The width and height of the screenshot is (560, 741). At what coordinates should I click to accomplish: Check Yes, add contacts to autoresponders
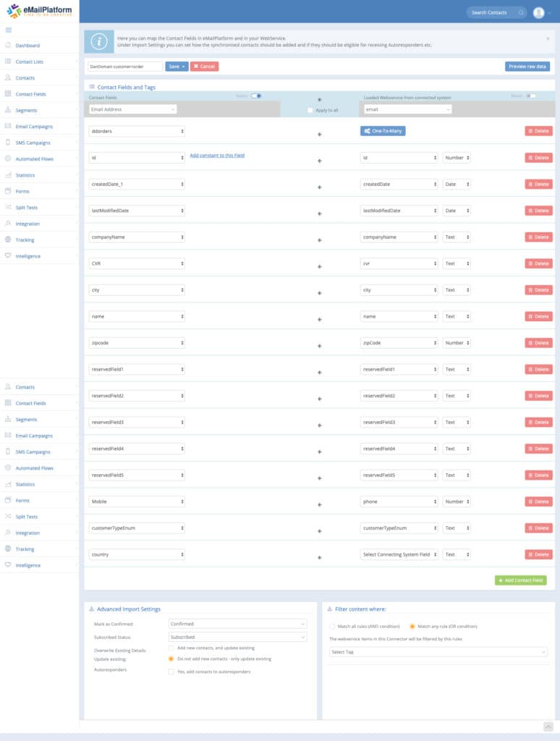click(171, 672)
